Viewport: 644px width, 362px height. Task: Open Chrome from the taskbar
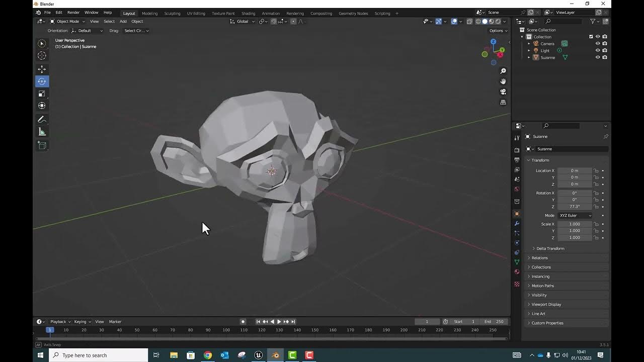point(207,355)
